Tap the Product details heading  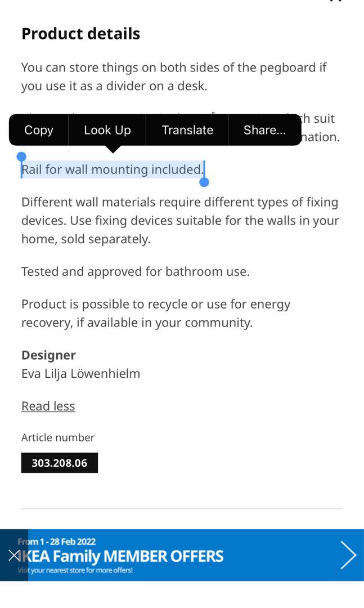coord(80,34)
